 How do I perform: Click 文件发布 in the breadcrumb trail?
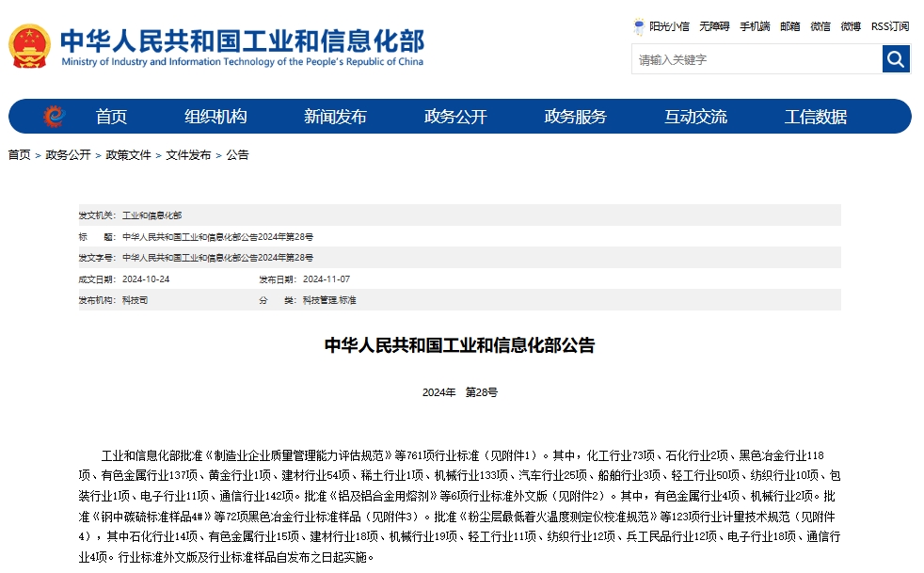click(188, 155)
